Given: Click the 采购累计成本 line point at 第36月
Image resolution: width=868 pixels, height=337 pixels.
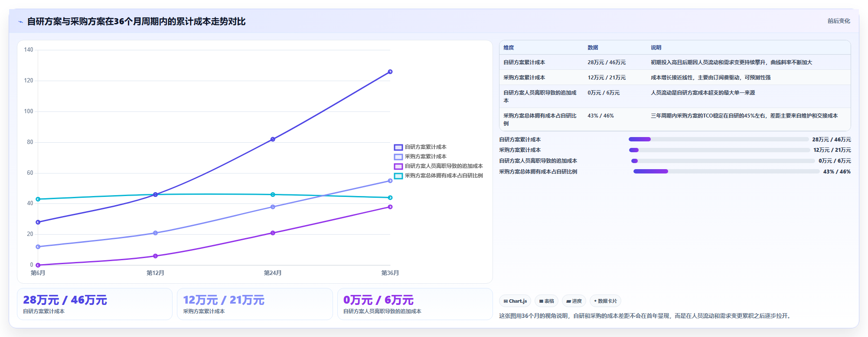Looking at the screenshot, I should coord(390,181).
